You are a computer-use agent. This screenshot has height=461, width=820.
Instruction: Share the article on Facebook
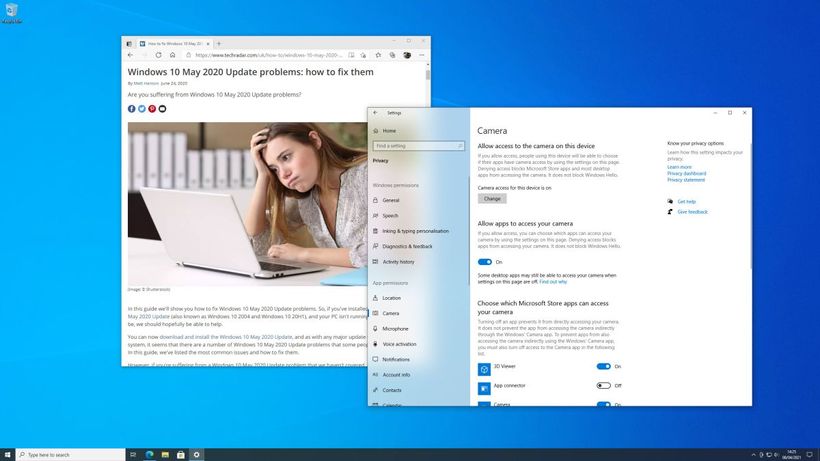click(132, 109)
